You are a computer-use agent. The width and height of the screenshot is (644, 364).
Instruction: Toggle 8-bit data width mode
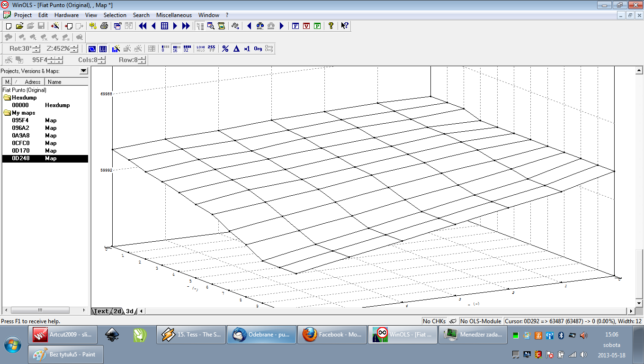(x=165, y=48)
